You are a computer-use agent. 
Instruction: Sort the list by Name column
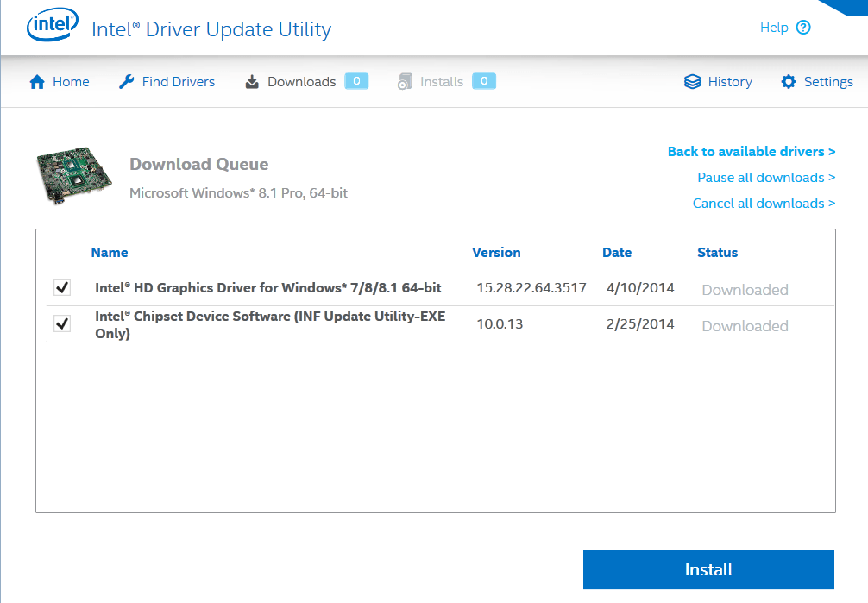pyautogui.click(x=110, y=253)
